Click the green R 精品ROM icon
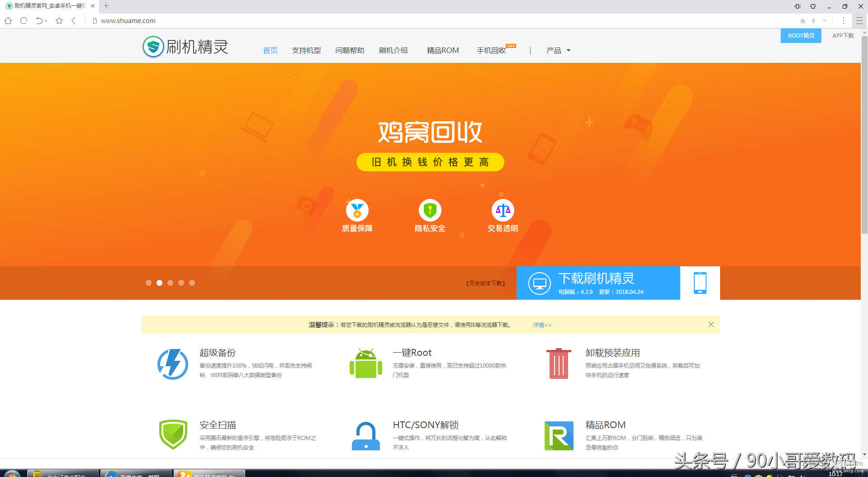868x477 pixels. [x=559, y=436]
